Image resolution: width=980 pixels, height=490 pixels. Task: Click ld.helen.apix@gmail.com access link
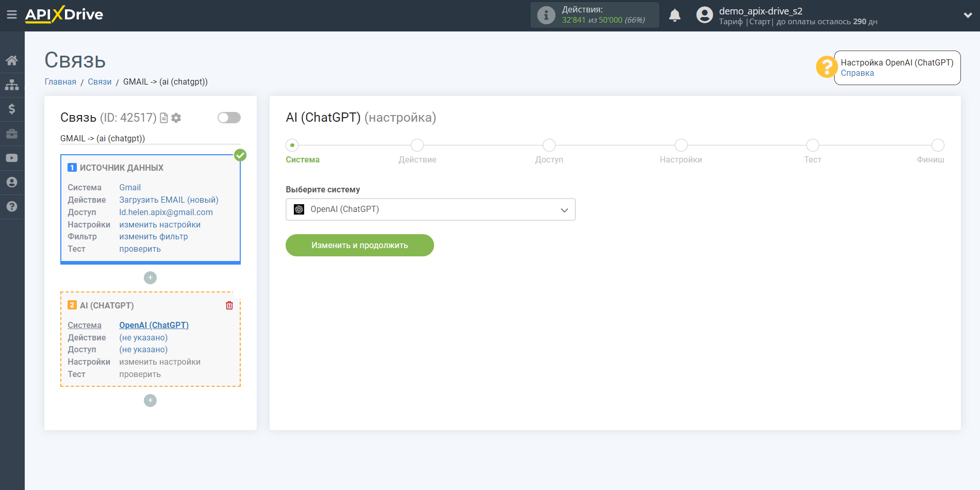pos(166,213)
